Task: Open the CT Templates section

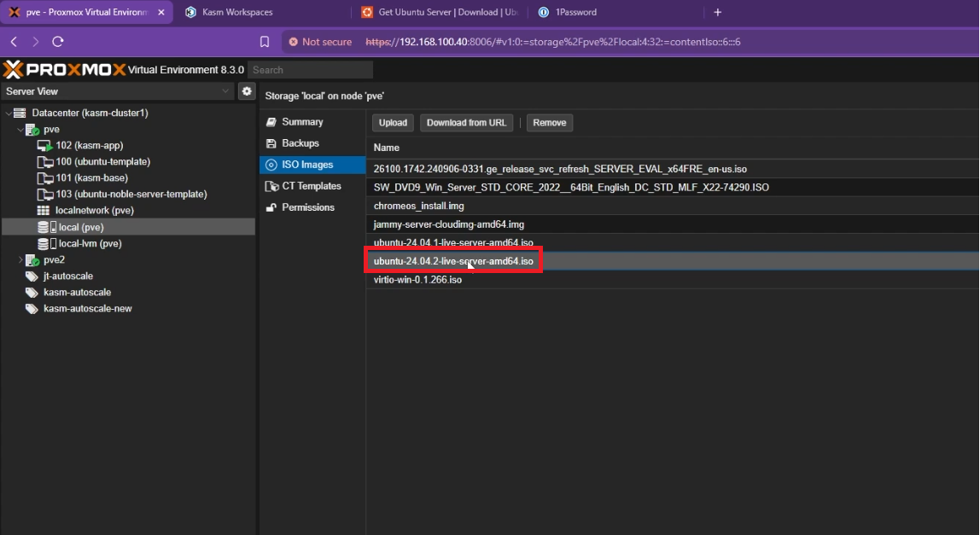Action: coord(311,186)
